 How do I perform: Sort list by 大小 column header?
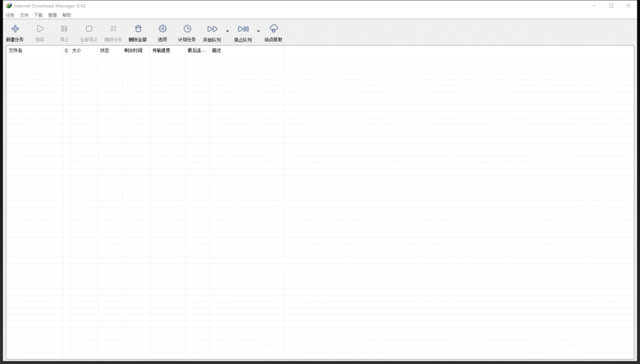[x=84, y=51]
